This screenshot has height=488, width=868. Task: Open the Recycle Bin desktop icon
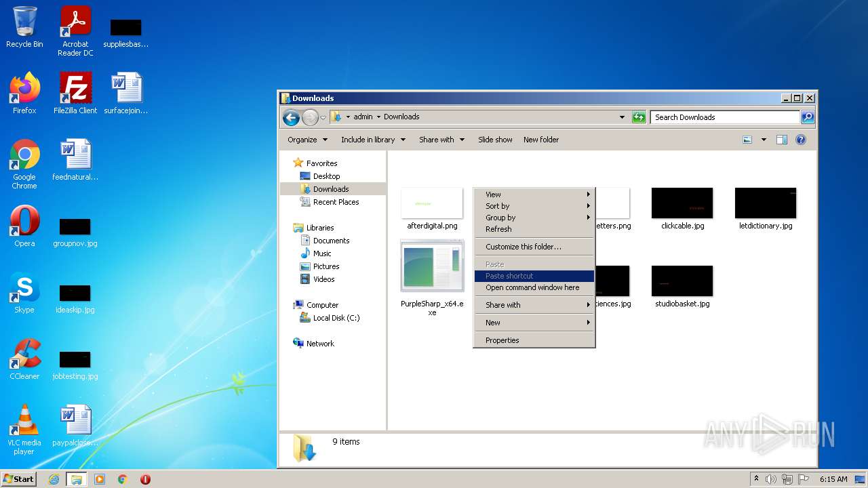pyautogui.click(x=24, y=28)
